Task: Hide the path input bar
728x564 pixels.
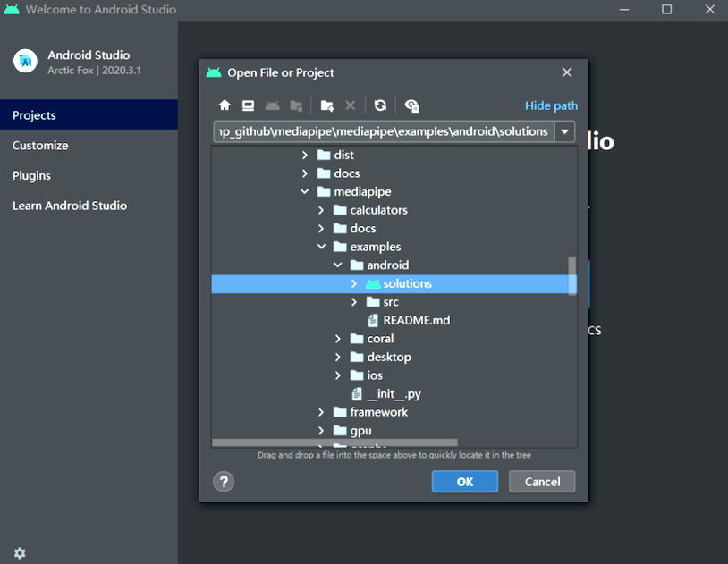Action: [551, 105]
